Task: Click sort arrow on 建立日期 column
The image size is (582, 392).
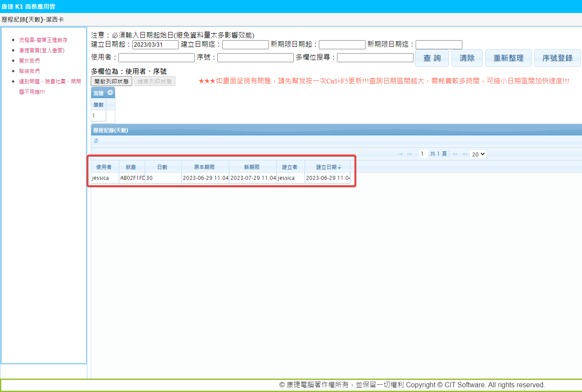Action: (x=340, y=167)
